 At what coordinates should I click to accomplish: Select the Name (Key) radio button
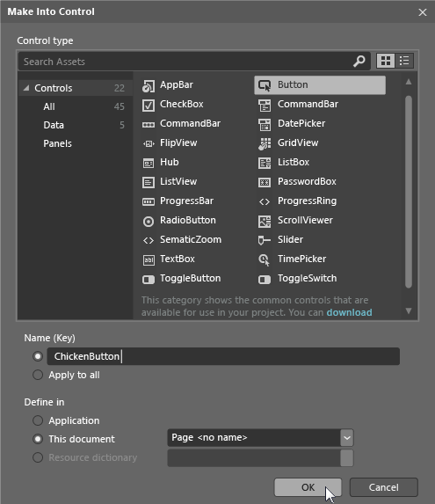point(38,356)
